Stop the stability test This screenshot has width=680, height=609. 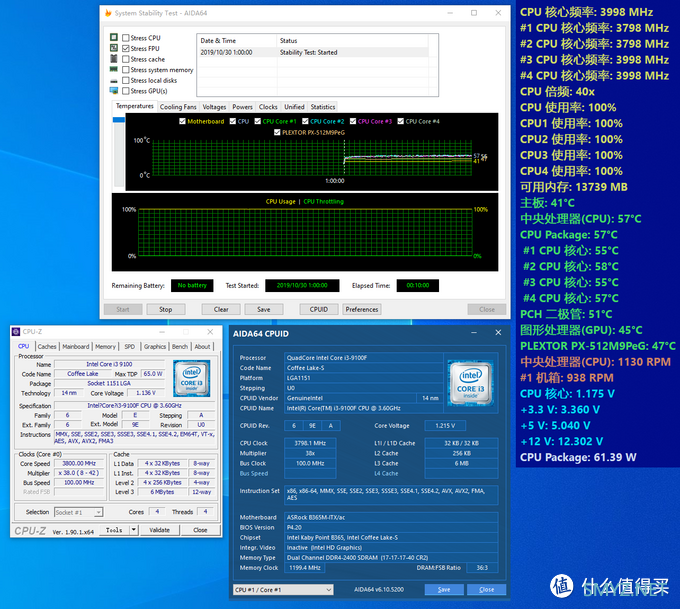click(166, 309)
